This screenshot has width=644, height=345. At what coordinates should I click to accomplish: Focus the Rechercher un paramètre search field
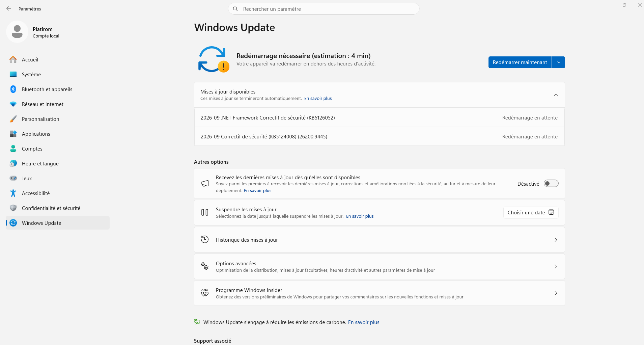[x=324, y=9]
